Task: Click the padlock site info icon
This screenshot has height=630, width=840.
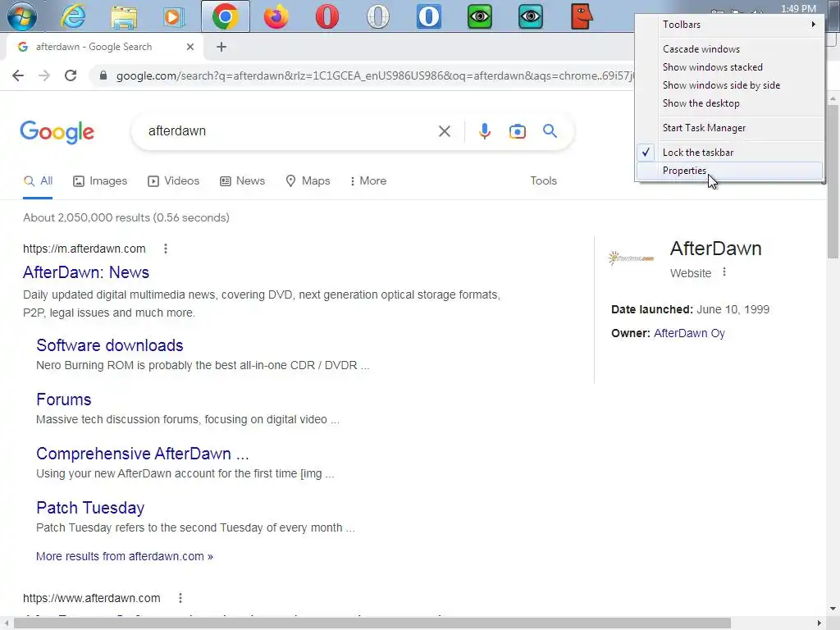Action: point(103,75)
